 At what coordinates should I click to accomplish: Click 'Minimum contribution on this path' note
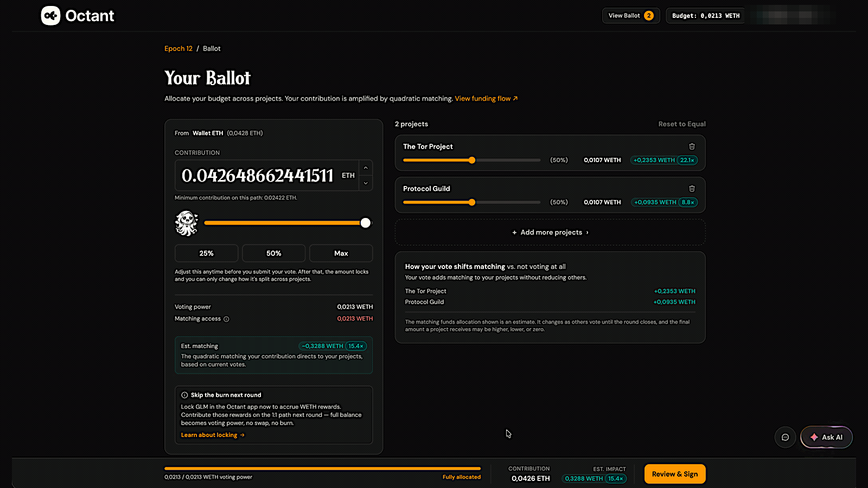tap(236, 198)
